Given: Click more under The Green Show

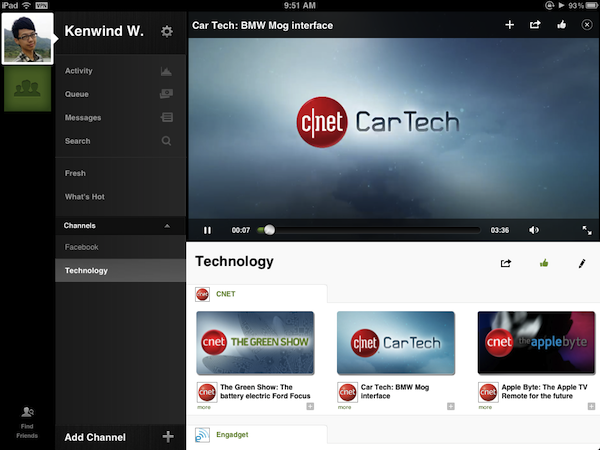Looking at the screenshot, I should (x=204, y=407).
